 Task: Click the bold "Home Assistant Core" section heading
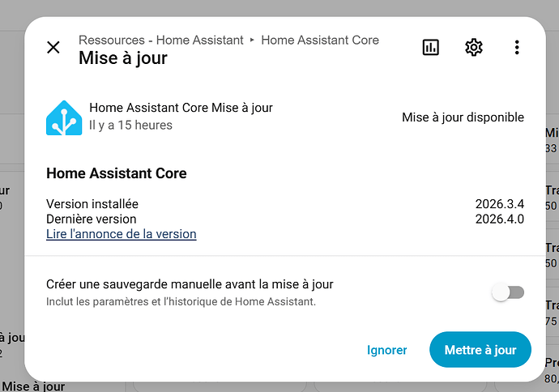coord(117,173)
